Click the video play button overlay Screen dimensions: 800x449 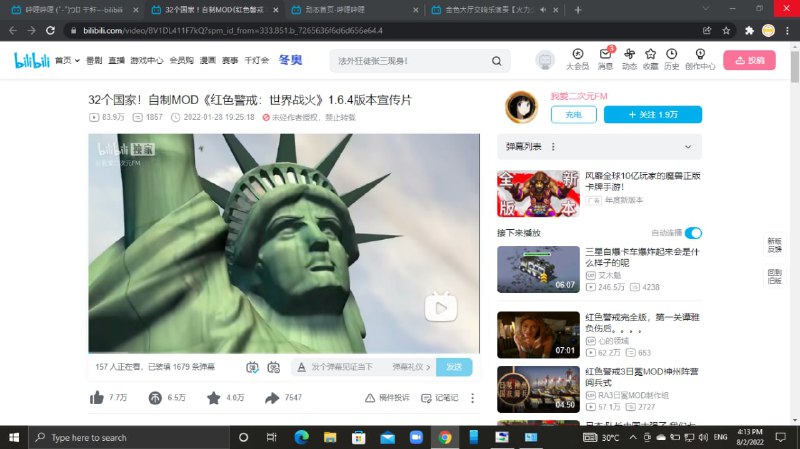point(441,307)
